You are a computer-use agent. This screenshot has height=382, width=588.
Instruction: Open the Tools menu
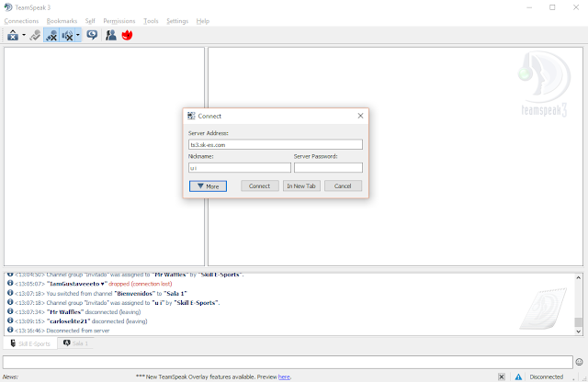coord(151,21)
